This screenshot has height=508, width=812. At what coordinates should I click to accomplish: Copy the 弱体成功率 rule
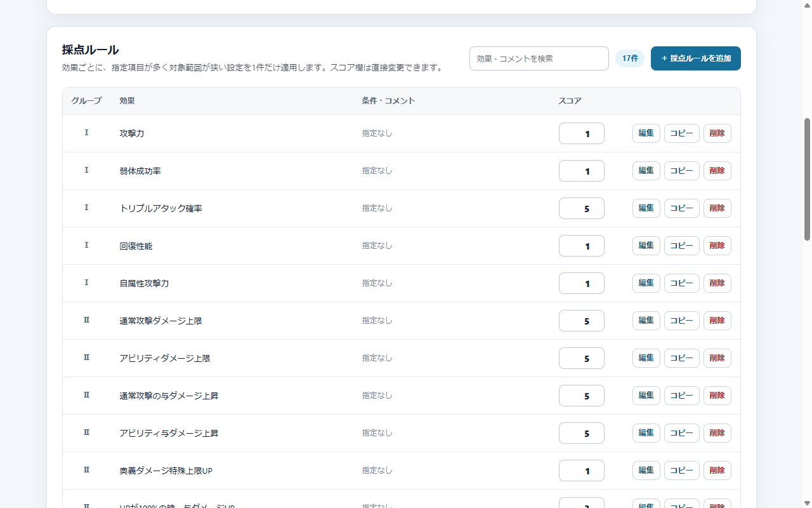pyautogui.click(x=681, y=171)
